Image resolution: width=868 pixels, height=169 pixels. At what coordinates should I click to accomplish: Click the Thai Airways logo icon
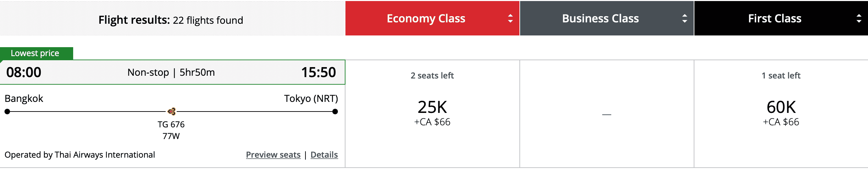pyautogui.click(x=172, y=111)
